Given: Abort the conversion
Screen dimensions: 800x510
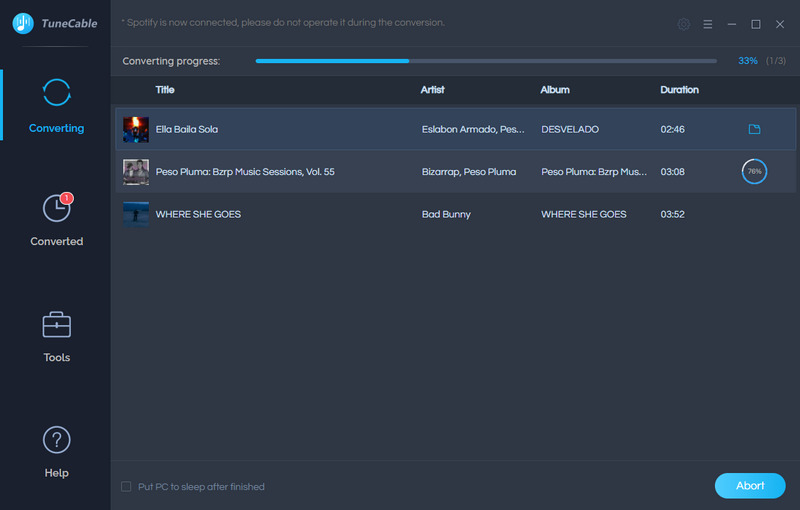Looking at the screenshot, I should (750, 486).
